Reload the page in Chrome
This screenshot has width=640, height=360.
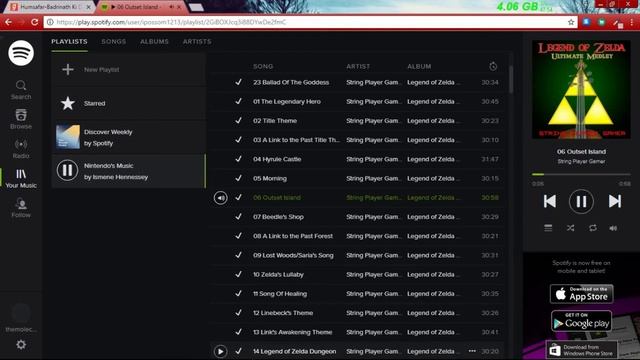pos(35,22)
